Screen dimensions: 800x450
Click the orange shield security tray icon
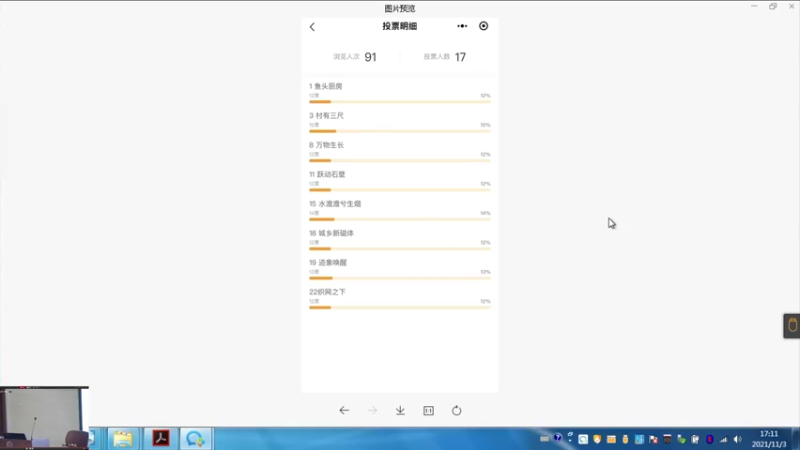(x=597, y=439)
